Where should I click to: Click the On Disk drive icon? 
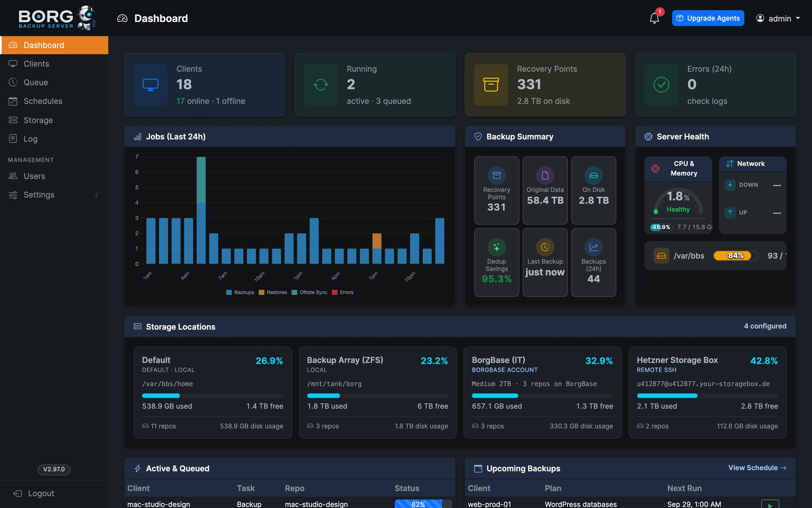pyautogui.click(x=594, y=175)
